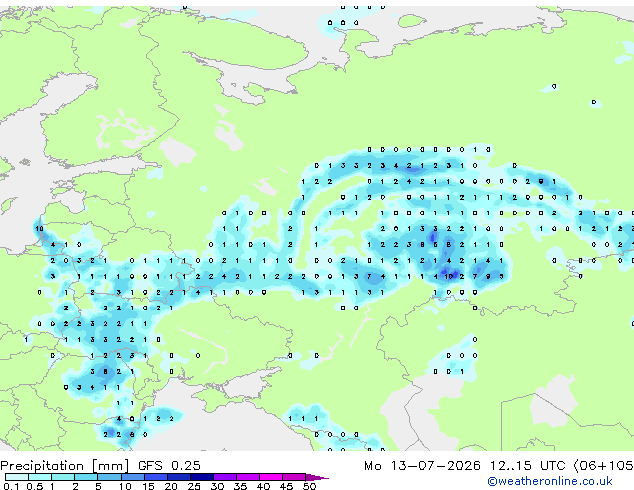
Task: Click the above-50 mm arrow tip of legend
Action: click(x=317, y=477)
